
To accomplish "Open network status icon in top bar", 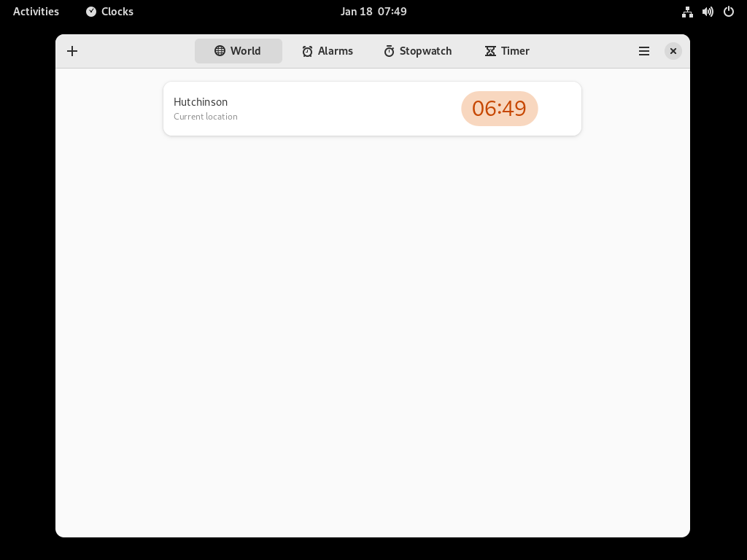I will click(x=687, y=12).
